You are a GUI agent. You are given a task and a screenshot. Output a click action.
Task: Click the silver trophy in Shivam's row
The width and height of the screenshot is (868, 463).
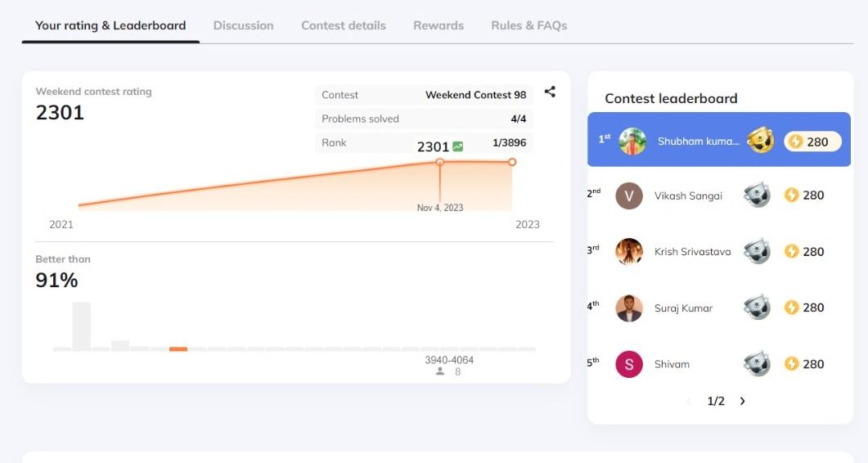pyautogui.click(x=757, y=363)
